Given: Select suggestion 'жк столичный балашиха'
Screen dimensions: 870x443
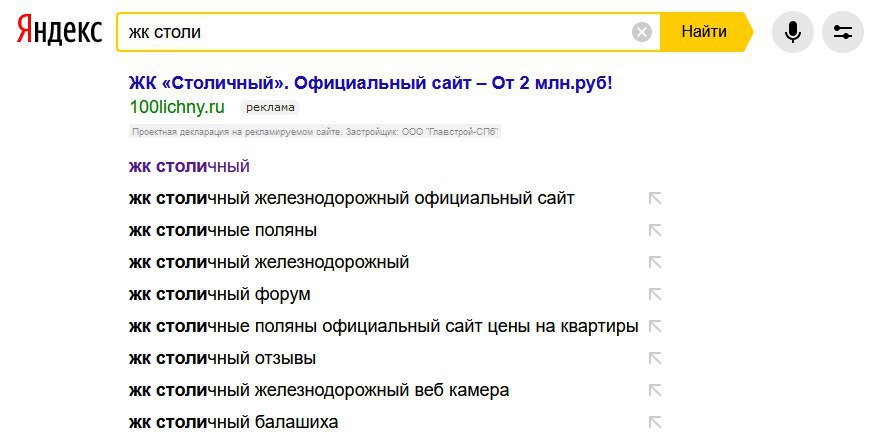Looking at the screenshot, I should coord(234,422).
